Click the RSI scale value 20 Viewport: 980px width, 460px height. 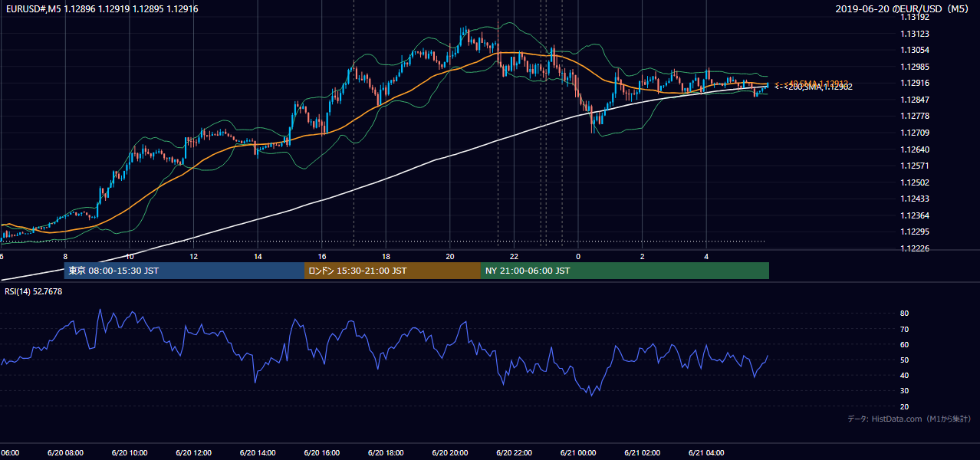pyautogui.click(x=905, y=406)
